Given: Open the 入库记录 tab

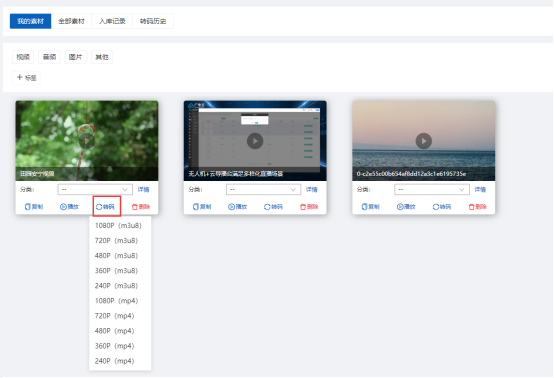Looking at the screenshot, I should tap(112, 21).
